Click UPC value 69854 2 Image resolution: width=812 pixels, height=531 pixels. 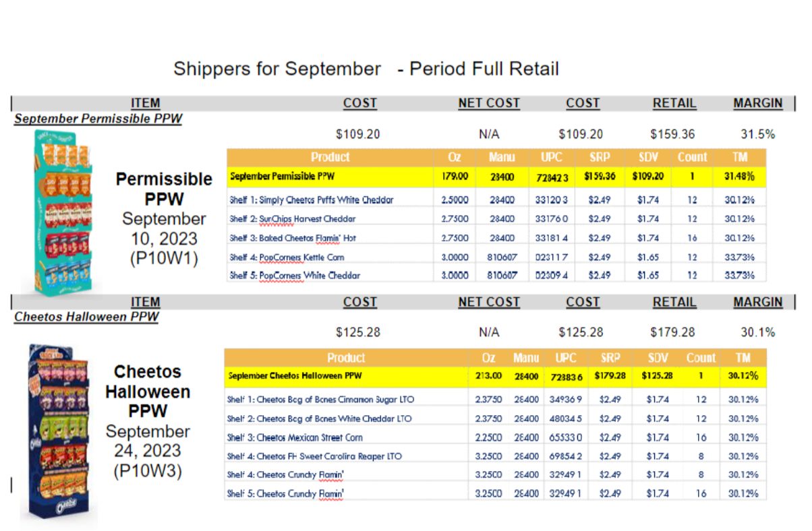[567, 456]
